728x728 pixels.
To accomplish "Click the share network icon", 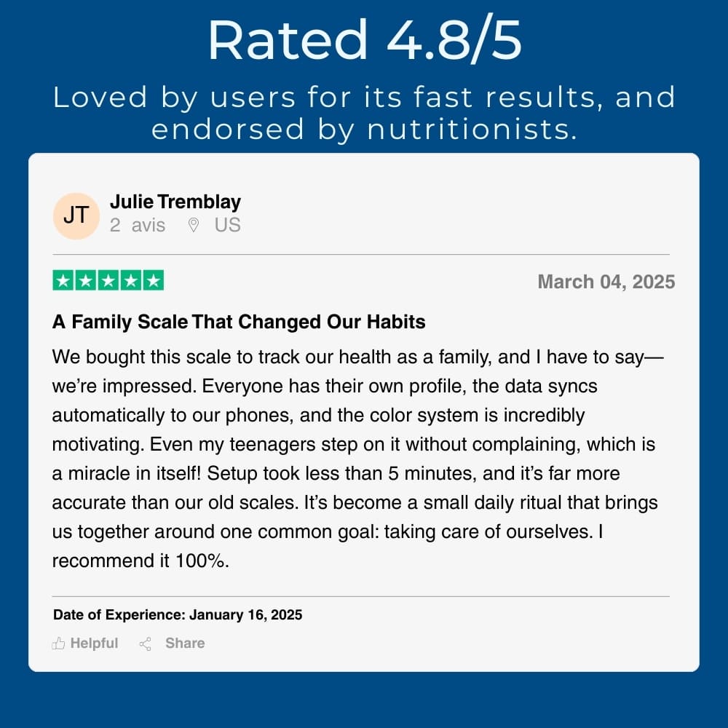I will tap(146, 644).
